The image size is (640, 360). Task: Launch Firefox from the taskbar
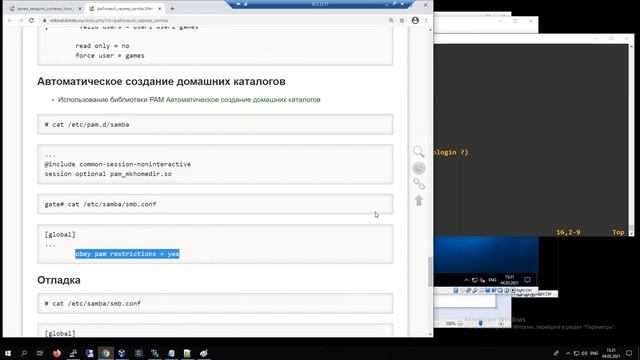click(x=57, y=353)
